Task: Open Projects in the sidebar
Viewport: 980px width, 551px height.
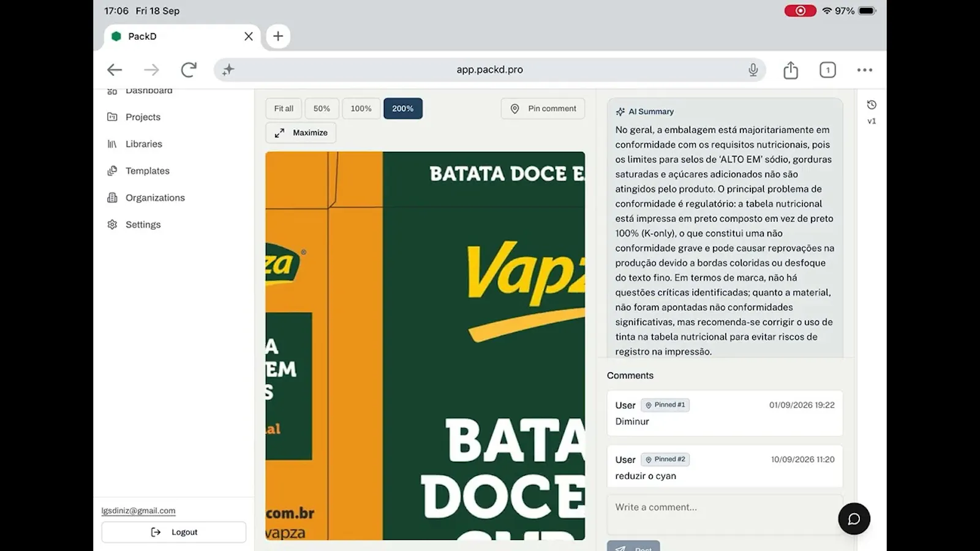Action: (x=143, y=117)
